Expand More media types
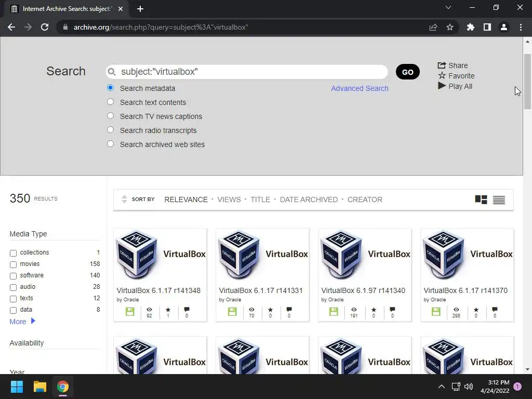 pos(22,321)
